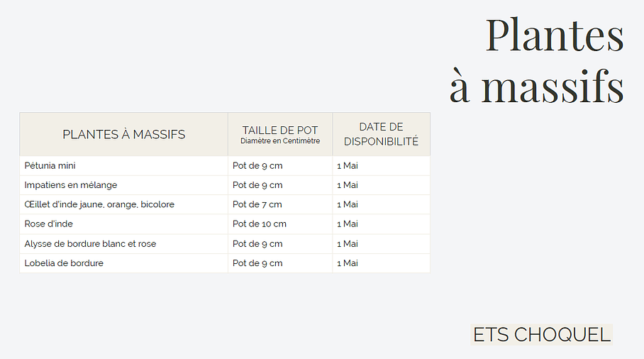Select the Pétunia mini row name
644x359 pixels.
coord(50,165)
